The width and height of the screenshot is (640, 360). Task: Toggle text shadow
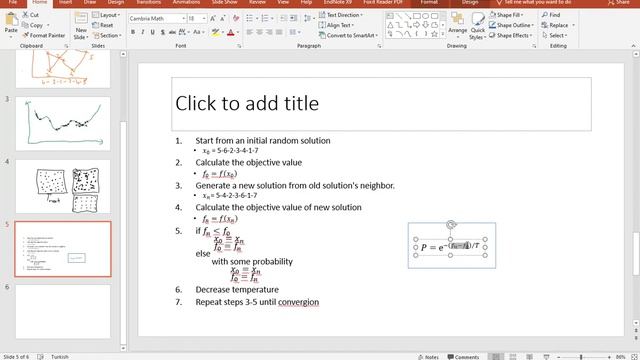pos(162,32)
